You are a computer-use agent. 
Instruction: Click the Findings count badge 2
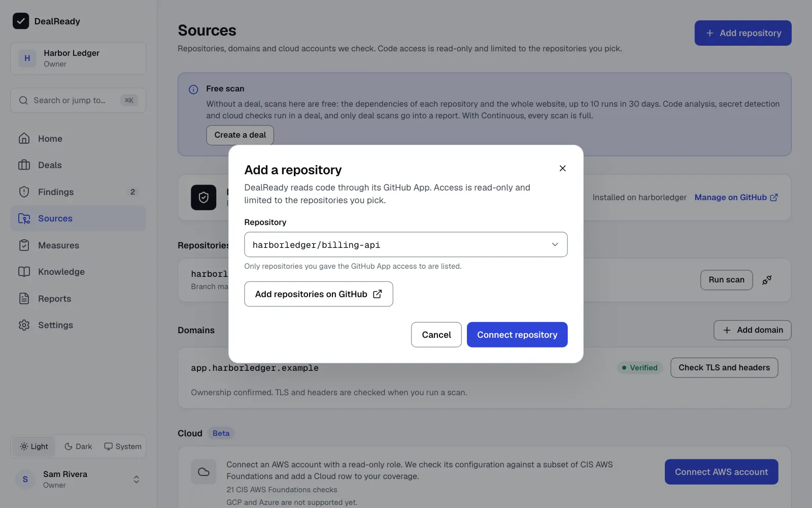tap(132, 192)
